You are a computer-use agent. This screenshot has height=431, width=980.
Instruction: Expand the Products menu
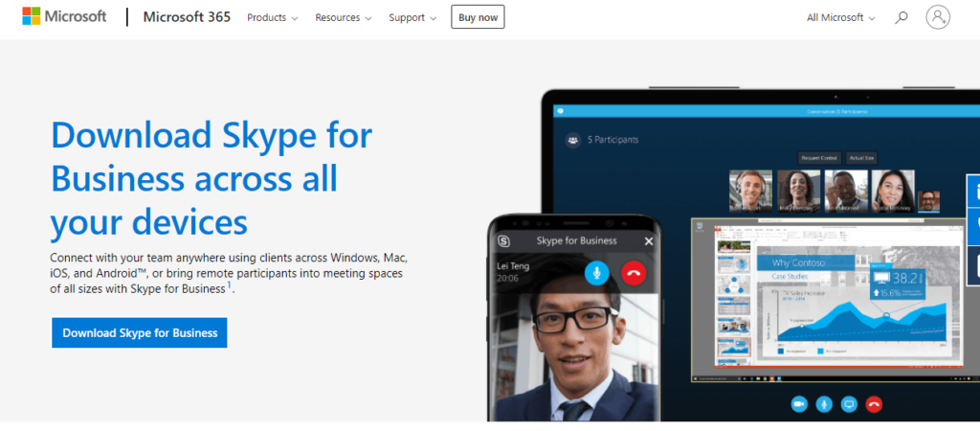tap(273, 17)
